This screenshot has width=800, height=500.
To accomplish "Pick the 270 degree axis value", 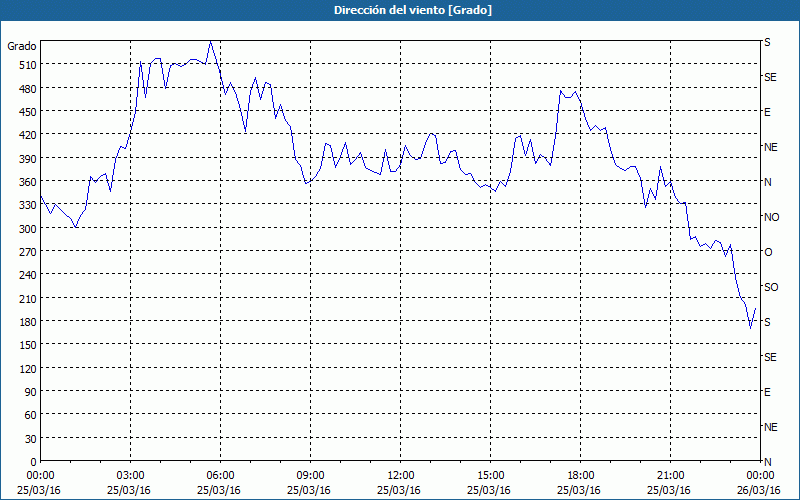I will click(28, 252).
